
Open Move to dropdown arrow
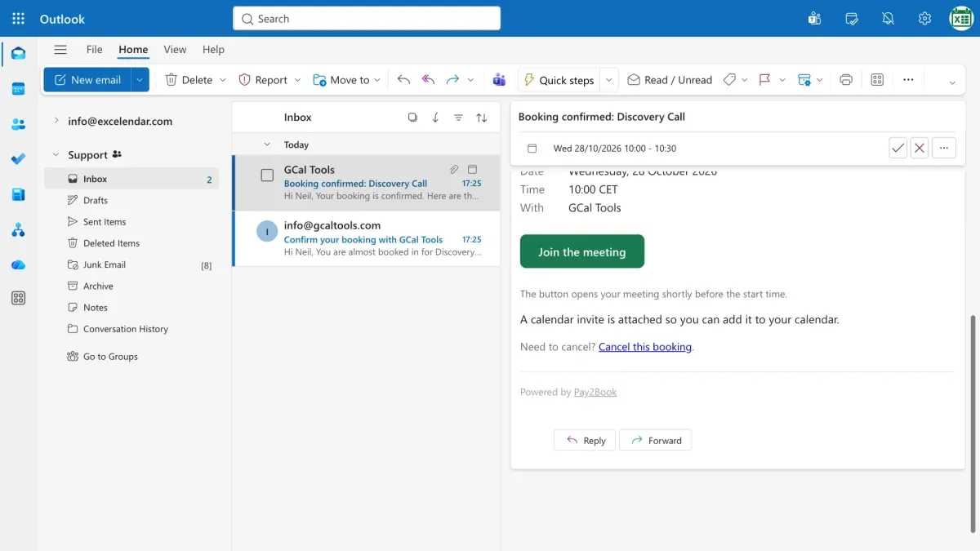[376, 80]
